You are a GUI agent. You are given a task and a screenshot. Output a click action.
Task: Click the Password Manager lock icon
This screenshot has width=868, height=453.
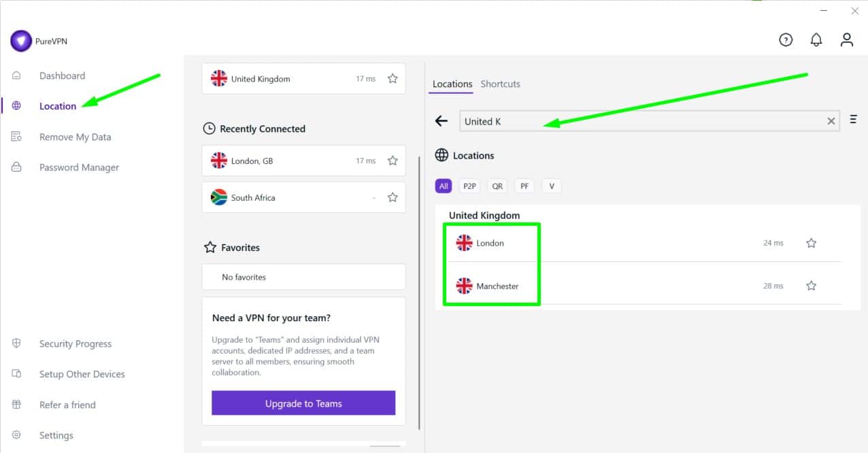pyautogui.click(x=17, y=167)
